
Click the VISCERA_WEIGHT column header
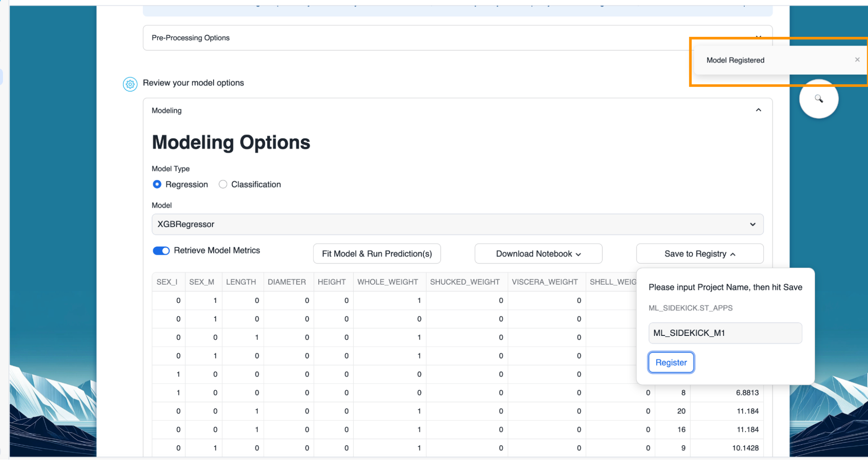(545, 282)
